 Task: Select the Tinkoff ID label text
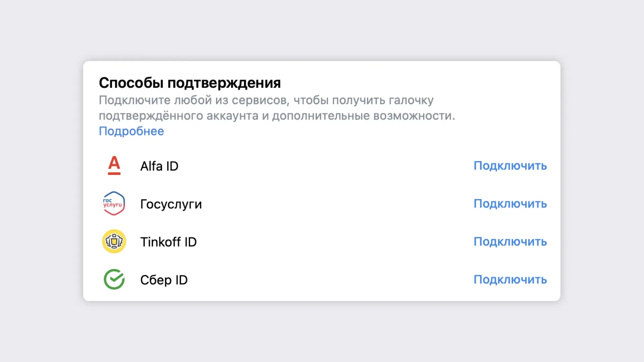coord(168,242)
